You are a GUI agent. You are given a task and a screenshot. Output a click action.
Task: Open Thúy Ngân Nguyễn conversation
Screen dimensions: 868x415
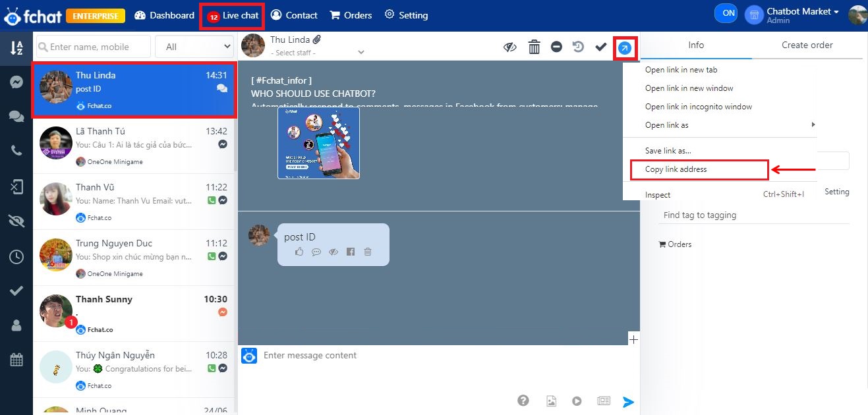click(134, 370)
